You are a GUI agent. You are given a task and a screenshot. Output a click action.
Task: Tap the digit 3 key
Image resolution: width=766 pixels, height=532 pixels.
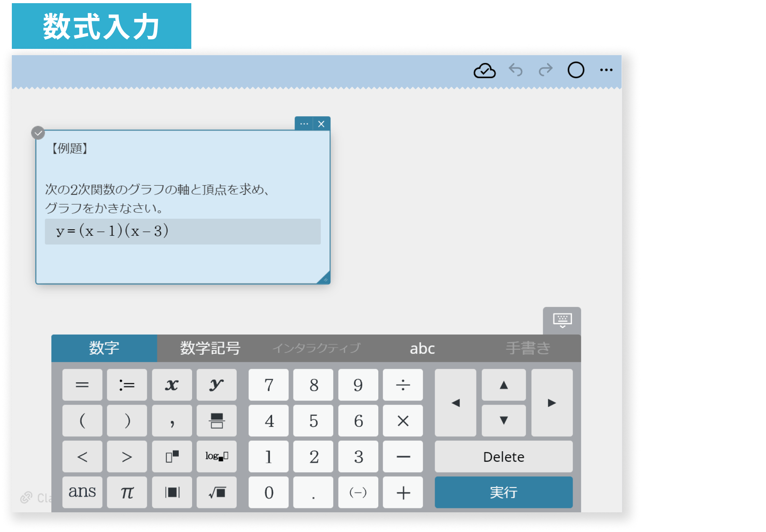pos(358,457)
